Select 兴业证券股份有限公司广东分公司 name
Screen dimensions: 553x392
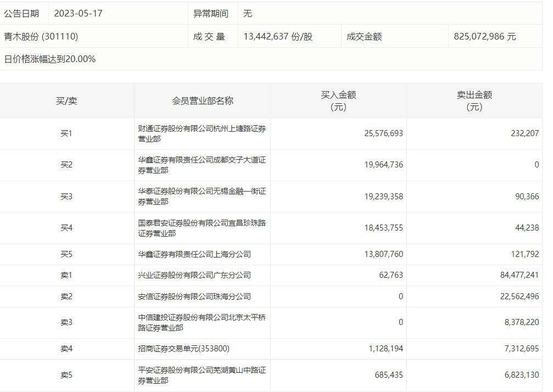click(x=194, y=275)
